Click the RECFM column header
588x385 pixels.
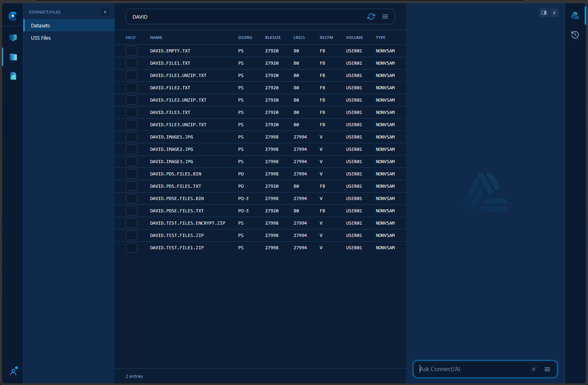pyautogui.click(x=327, y=38)
